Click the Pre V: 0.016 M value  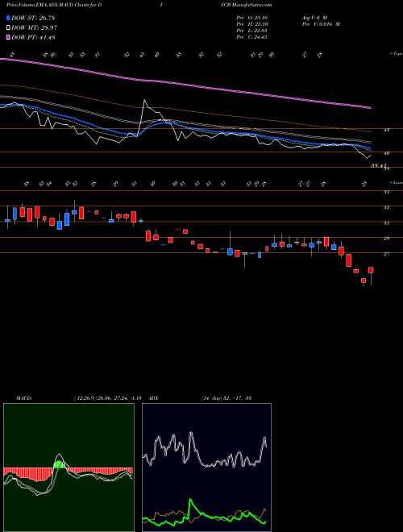[320, 24]
